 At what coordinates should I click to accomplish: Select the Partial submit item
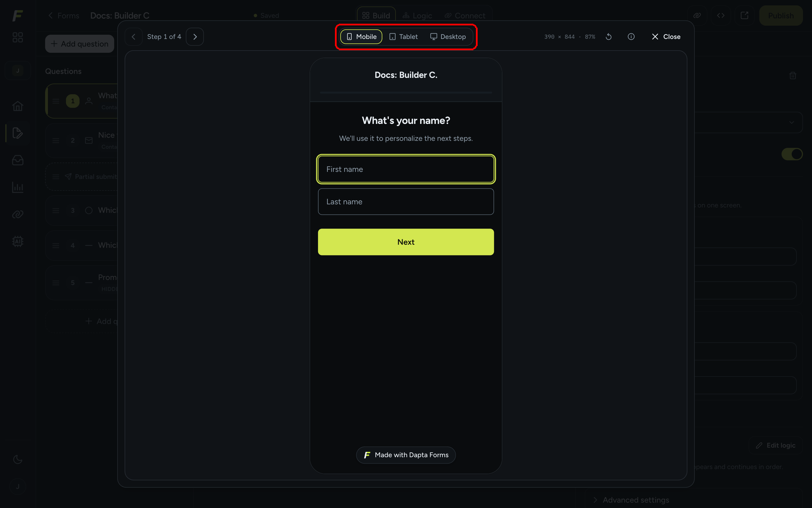pyautogui.click(x=81, y=177)
